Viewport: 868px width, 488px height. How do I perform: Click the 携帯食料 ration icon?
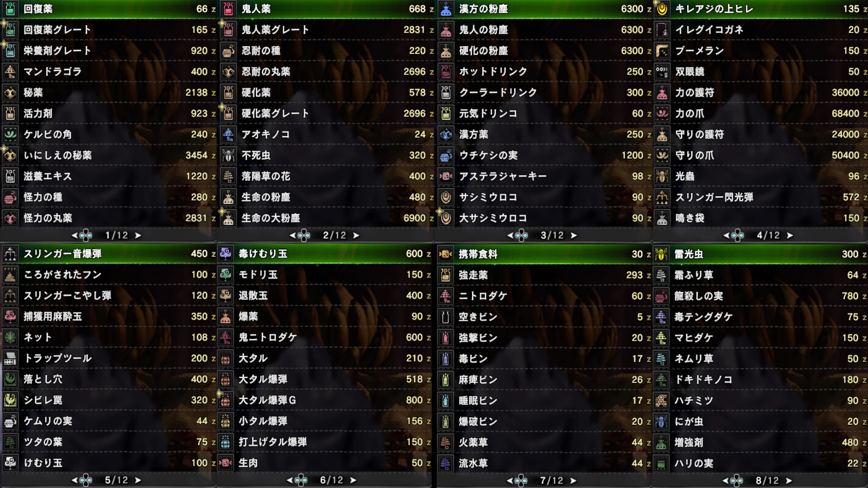click(446, 254)
